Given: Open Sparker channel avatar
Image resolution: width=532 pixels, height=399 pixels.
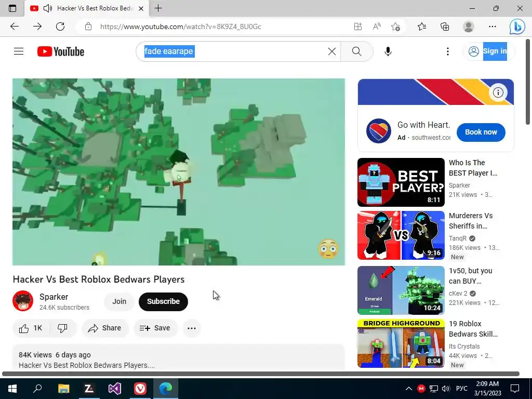Looking at the screenshot, I should coord(23,301).
